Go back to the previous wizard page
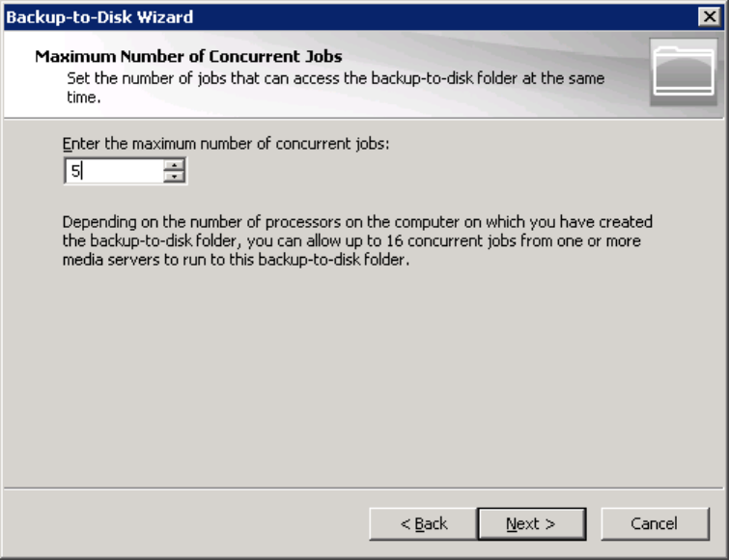729x560 pixels. click(423, 524)
